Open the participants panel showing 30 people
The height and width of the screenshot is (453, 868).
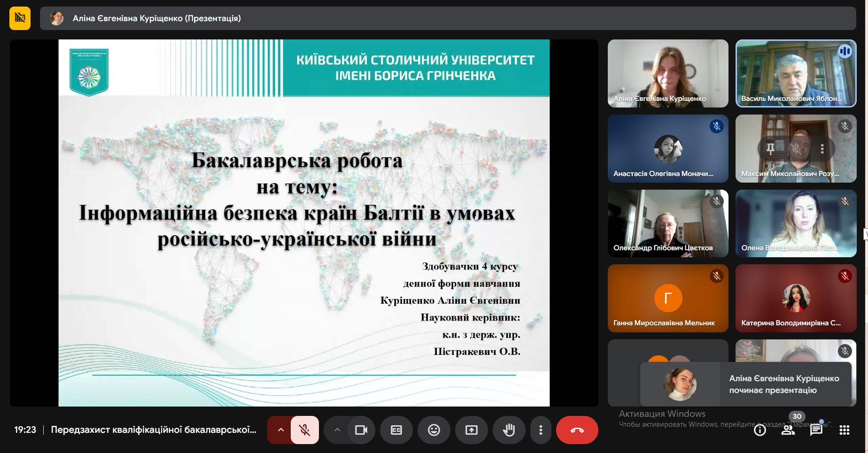pyautogui.click(x=788, y=430)
